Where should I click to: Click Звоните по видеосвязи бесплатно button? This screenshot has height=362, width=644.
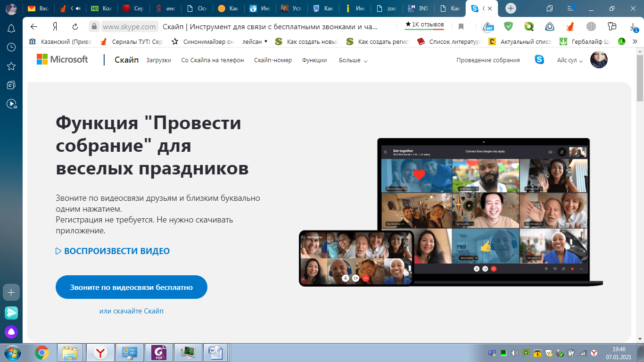point(132,287)
